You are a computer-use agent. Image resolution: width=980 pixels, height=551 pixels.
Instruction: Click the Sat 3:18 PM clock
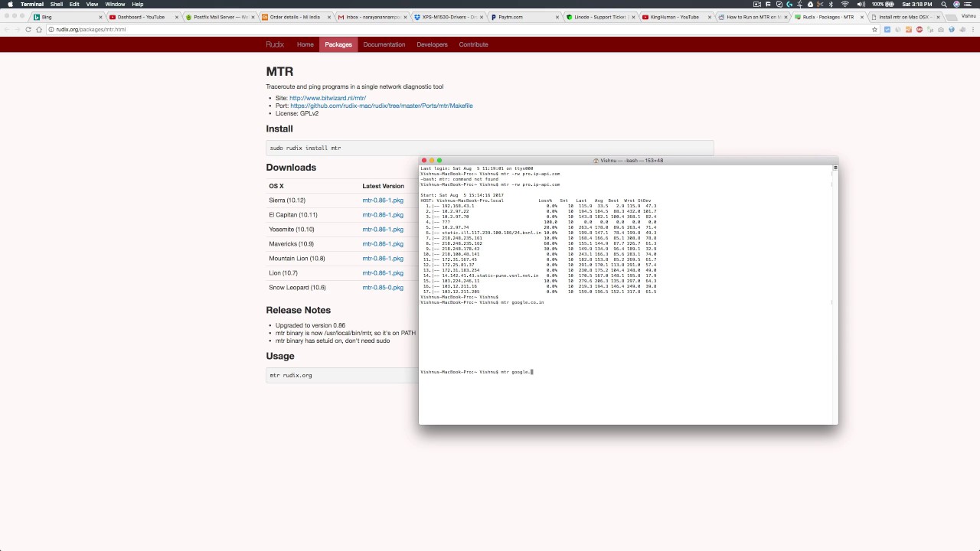coord(916,4)
